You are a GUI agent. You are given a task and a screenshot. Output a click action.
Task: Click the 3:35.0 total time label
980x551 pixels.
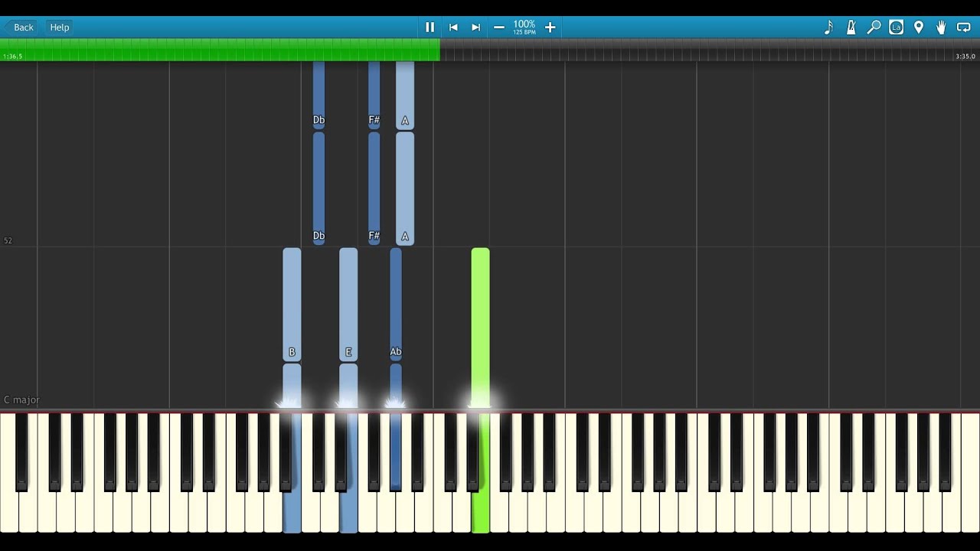click(965, 57)
